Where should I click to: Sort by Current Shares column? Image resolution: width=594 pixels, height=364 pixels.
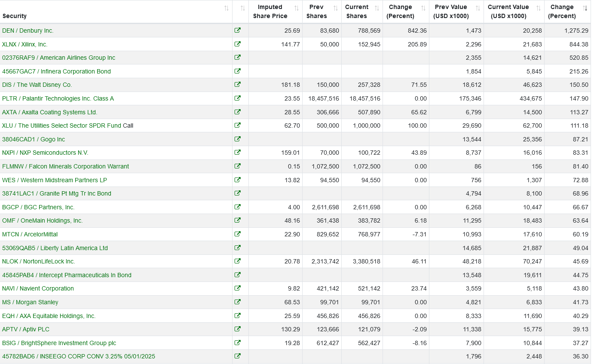(362, 12)
